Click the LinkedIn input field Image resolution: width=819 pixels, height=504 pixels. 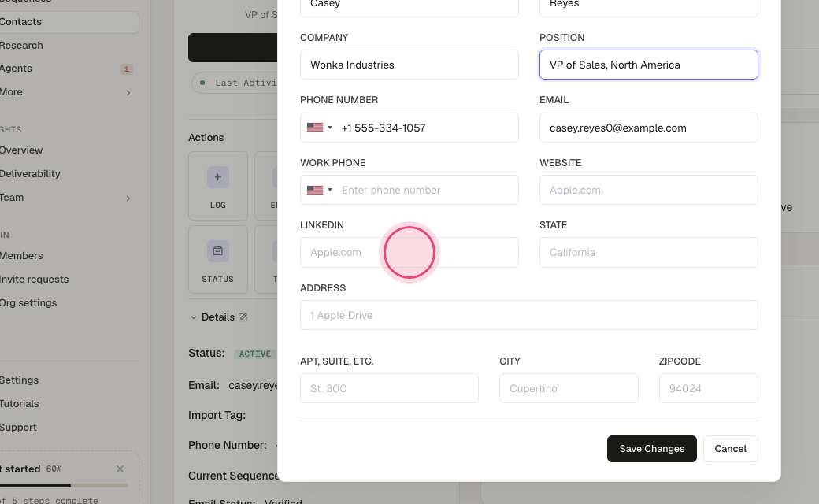(409, 252)
